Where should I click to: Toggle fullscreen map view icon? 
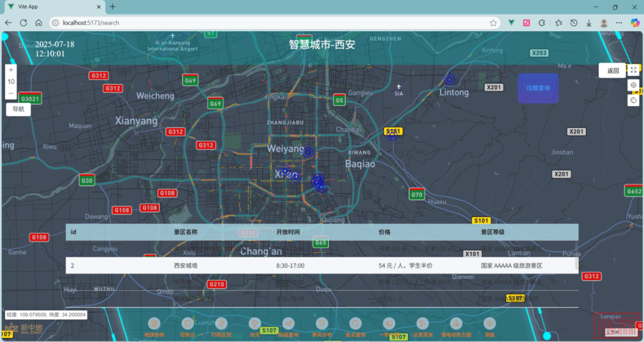(x=633, y=70)
